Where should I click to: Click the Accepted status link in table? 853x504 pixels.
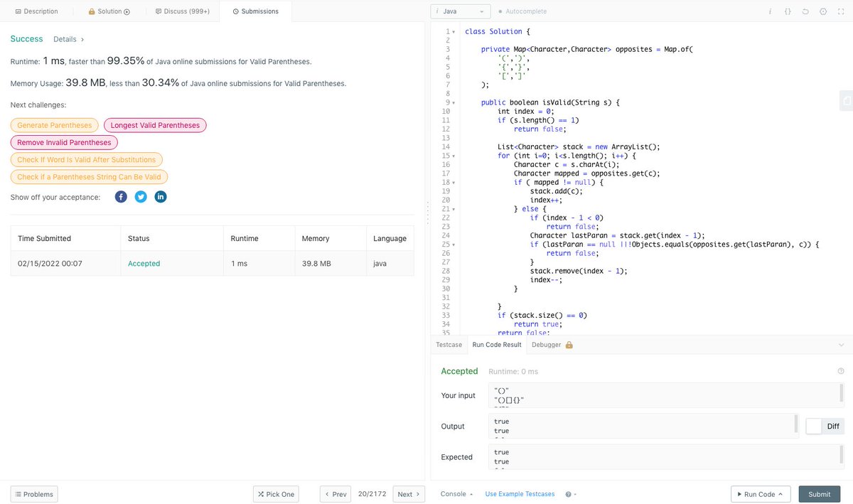click(x=144, y=263)
